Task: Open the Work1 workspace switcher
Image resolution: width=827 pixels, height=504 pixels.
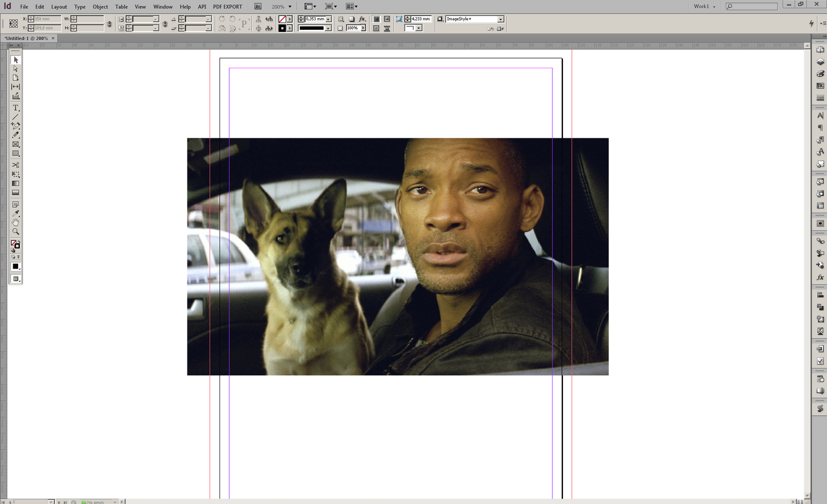Action: [x=704, y=7]
